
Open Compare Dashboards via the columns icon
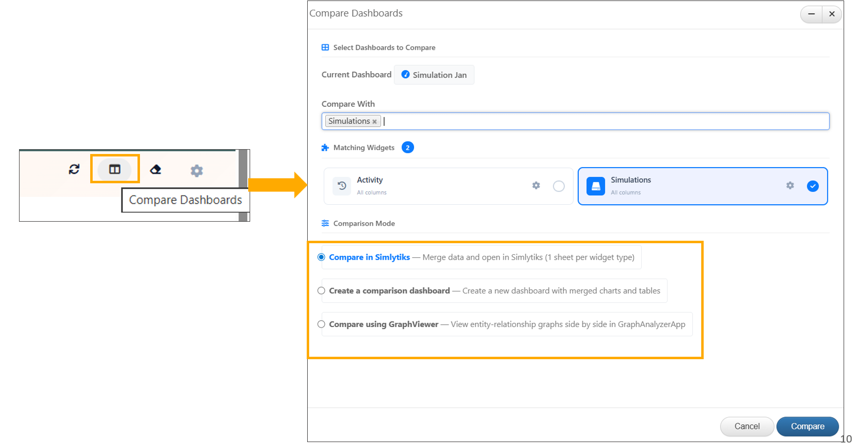point(115,169)
